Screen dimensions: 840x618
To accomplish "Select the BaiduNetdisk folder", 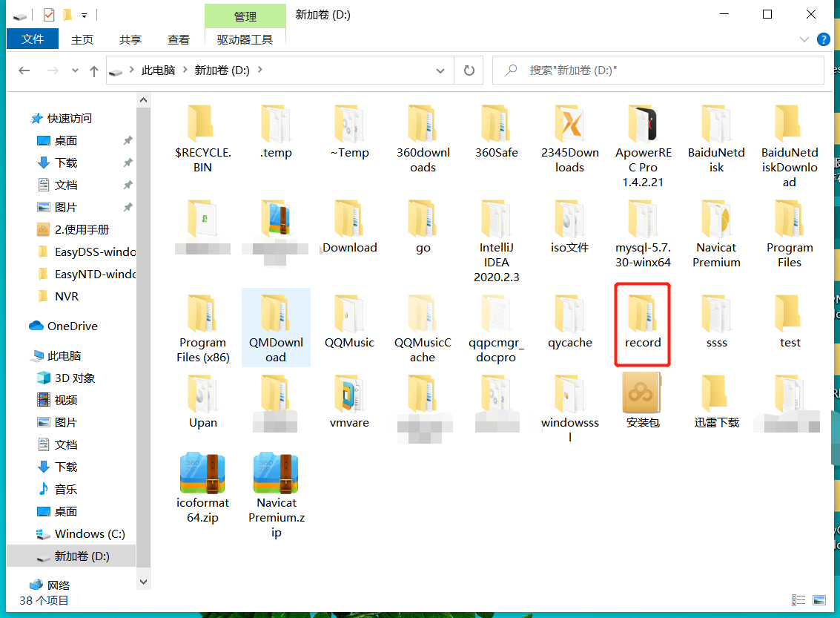I will [x=716, y=138].
